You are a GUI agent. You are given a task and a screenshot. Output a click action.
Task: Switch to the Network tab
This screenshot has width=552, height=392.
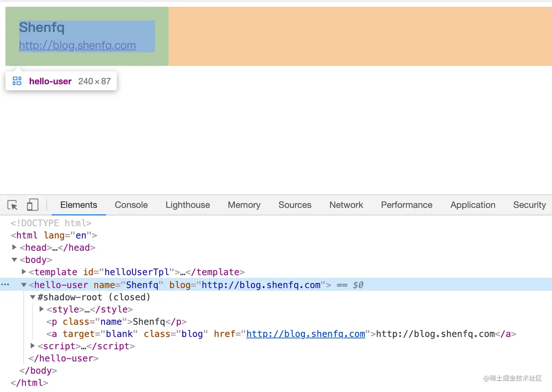pos(346,205)
